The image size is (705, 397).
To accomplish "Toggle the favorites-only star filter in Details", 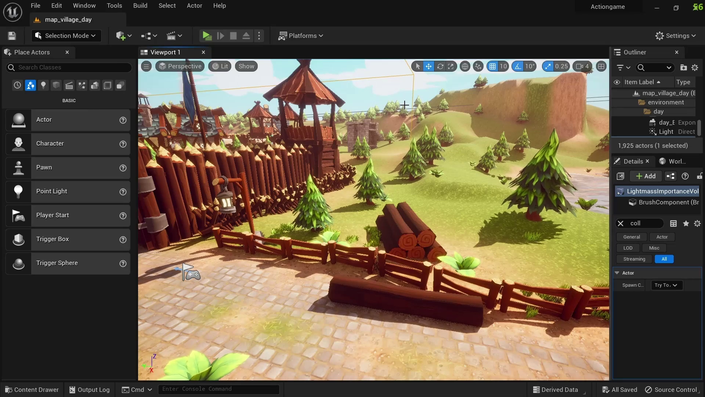I will pyautogui.click(x=686, y=223).
